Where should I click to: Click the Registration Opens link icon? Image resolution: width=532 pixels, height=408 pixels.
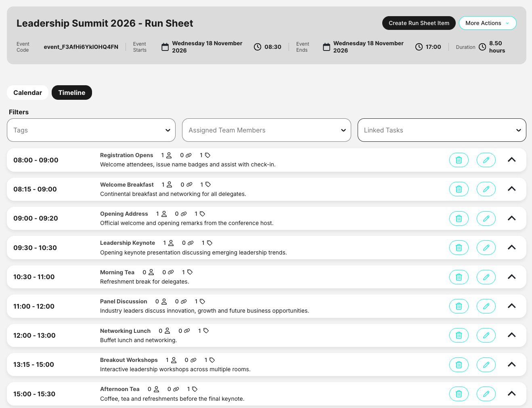(189, 155)
